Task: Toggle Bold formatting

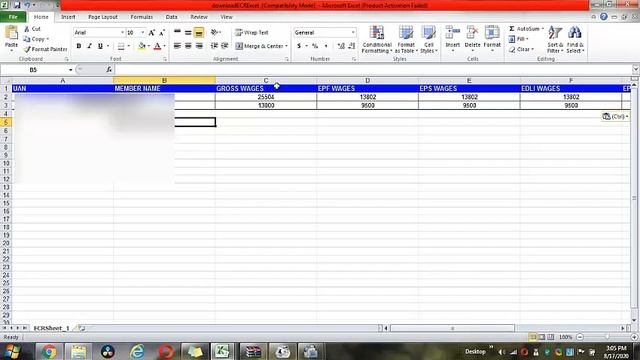Action: point(79,46)
